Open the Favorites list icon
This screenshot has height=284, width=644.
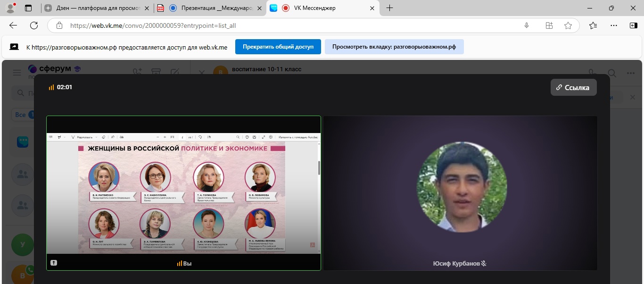[593, 25]
